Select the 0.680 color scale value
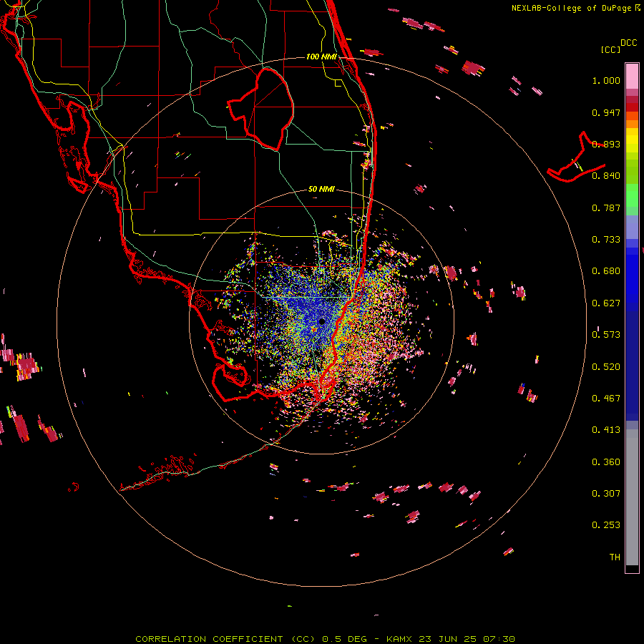The height and width of the screenshot is (644, 644). (x=606, y=271)
